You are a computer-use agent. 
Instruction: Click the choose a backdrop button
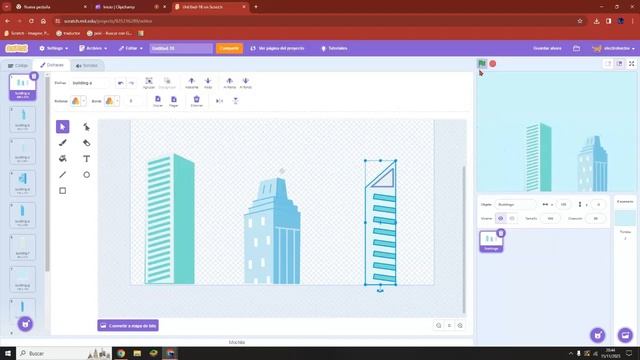click(625, 335)
